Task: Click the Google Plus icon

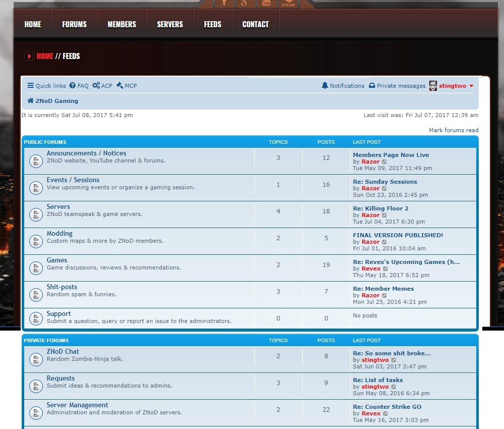Action: 245,3
